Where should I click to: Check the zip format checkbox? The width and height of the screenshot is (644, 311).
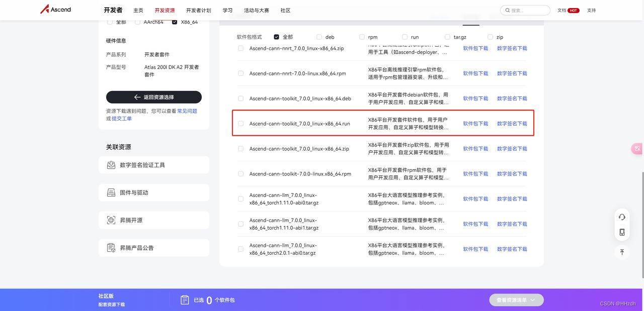point(490,37)
